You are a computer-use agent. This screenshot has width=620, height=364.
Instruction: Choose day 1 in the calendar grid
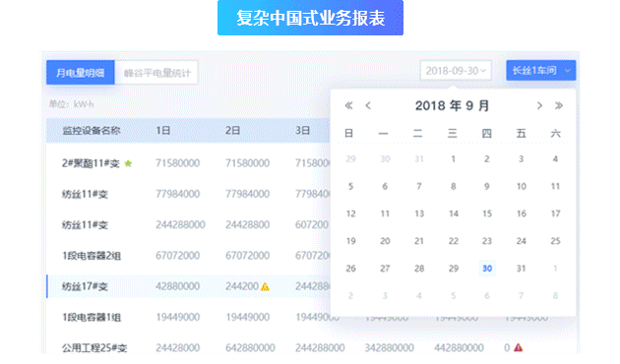tap(453, 158)
